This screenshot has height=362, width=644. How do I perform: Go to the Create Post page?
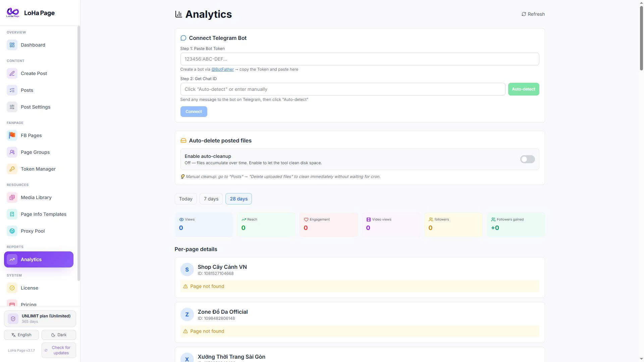click(x=39, y=73)
